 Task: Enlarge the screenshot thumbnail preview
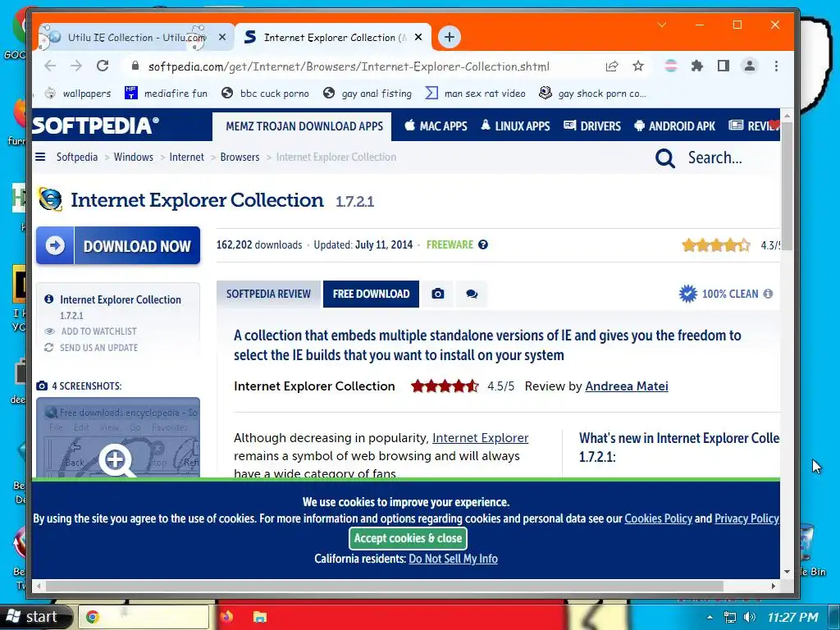(x=118, y=438)
